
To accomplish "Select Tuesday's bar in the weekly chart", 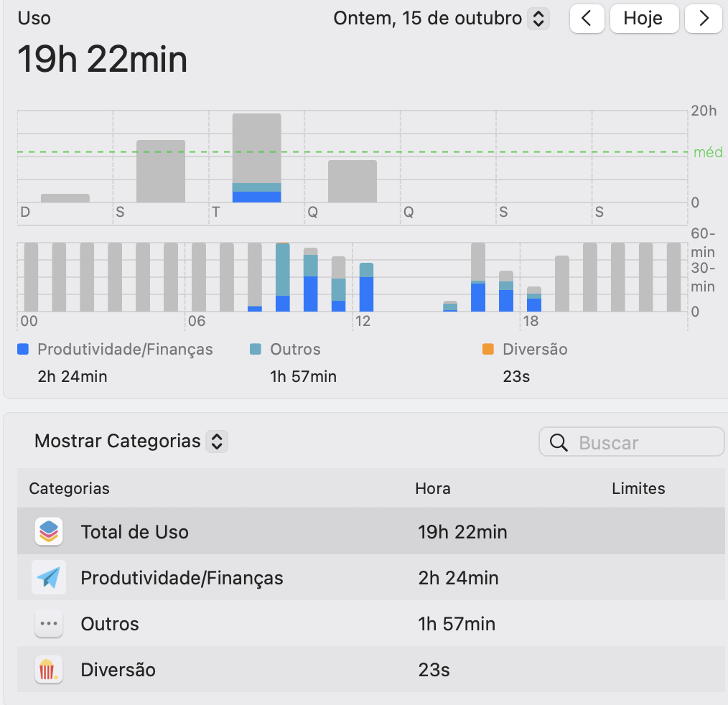I will point(256,158).
